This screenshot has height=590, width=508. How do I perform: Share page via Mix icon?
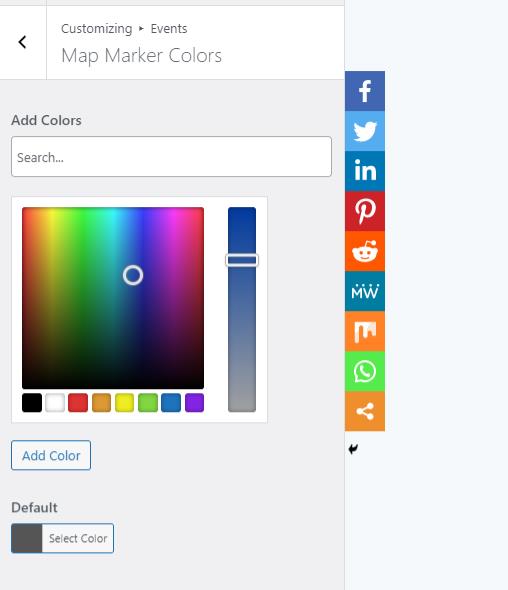(365, 331)
